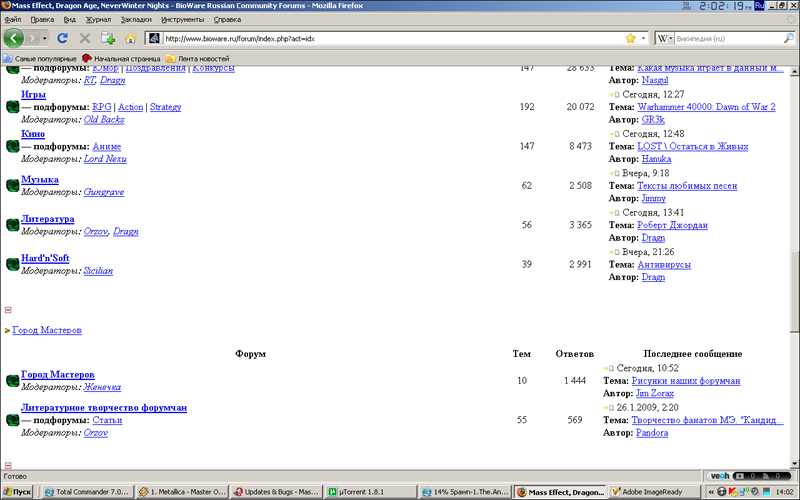Open the address bar history dropdown
Viewport: 800px width, 500px height.
click(643, 38)
